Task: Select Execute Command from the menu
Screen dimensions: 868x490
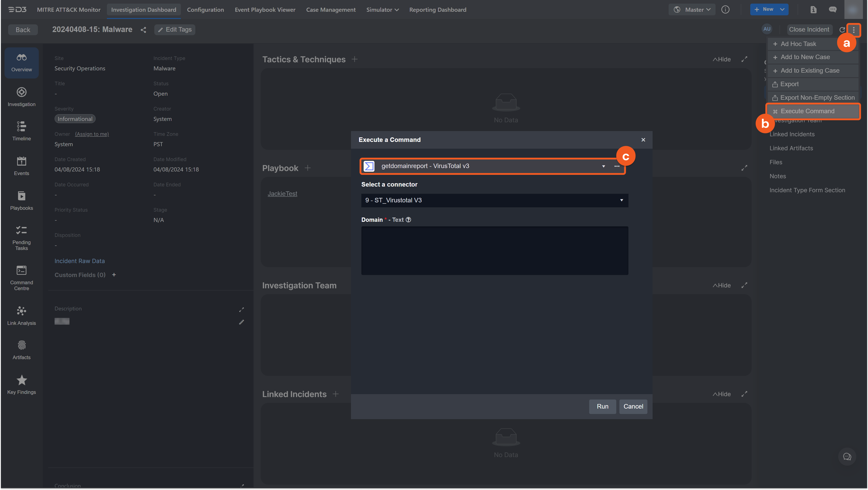Action: coord(807,111)
